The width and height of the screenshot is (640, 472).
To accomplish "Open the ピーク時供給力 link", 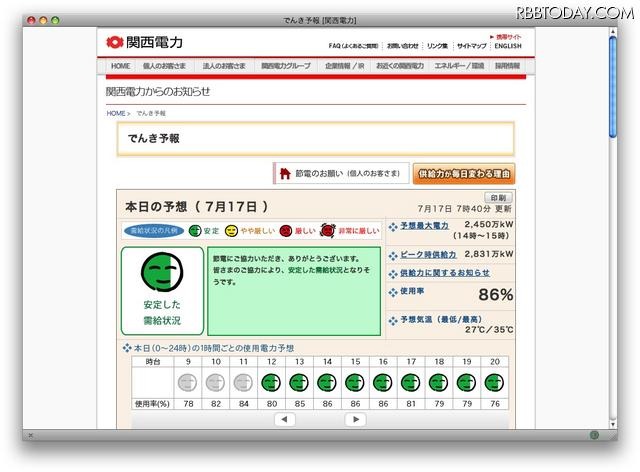I will pos(428,255).
